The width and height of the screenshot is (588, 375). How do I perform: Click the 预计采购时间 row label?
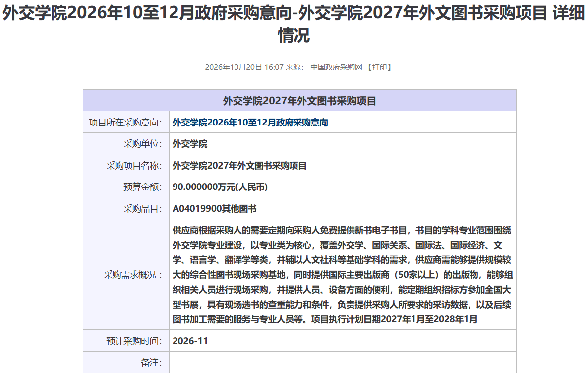tap(134, 341)
